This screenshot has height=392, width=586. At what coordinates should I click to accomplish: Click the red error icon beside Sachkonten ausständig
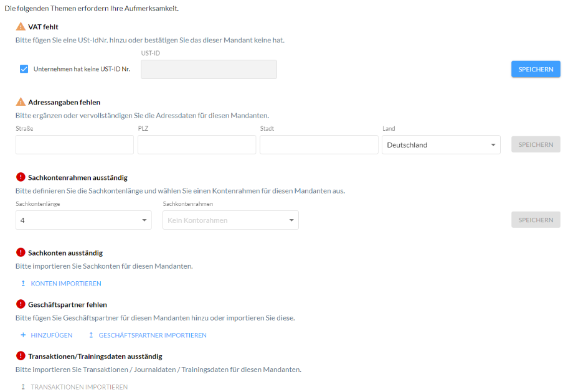pos(21,253)
